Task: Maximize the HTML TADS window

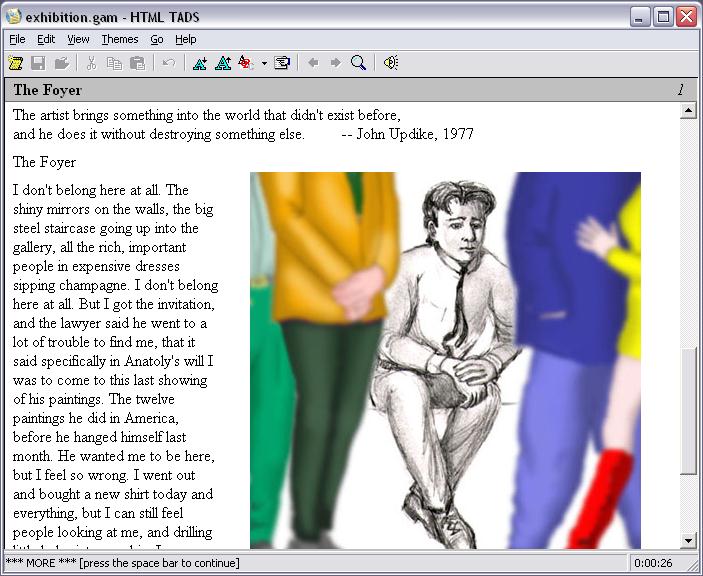Action: coord(663,17)
